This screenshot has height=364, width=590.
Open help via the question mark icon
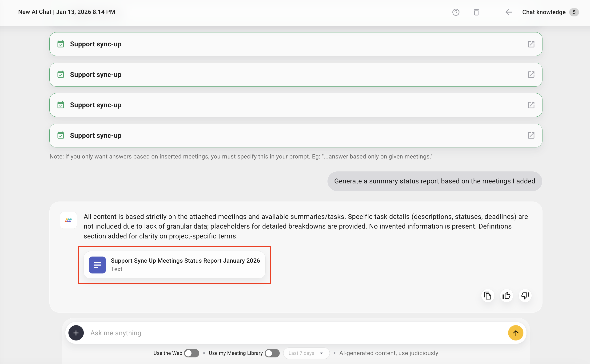pos(456,12)
